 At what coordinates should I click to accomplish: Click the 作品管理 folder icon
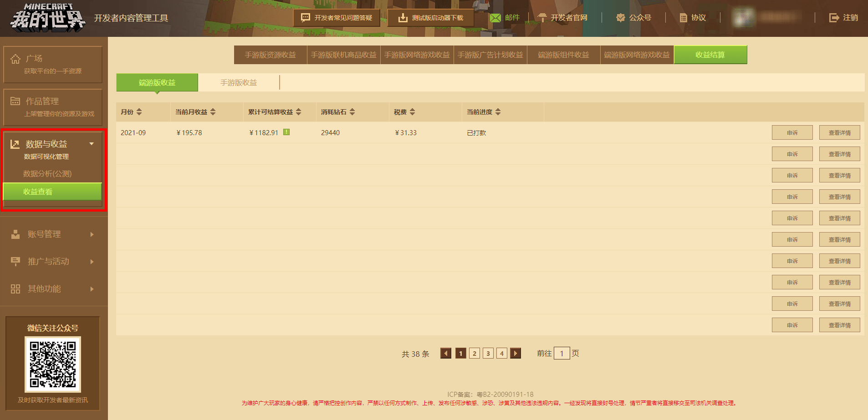click(x=15, y=101)
